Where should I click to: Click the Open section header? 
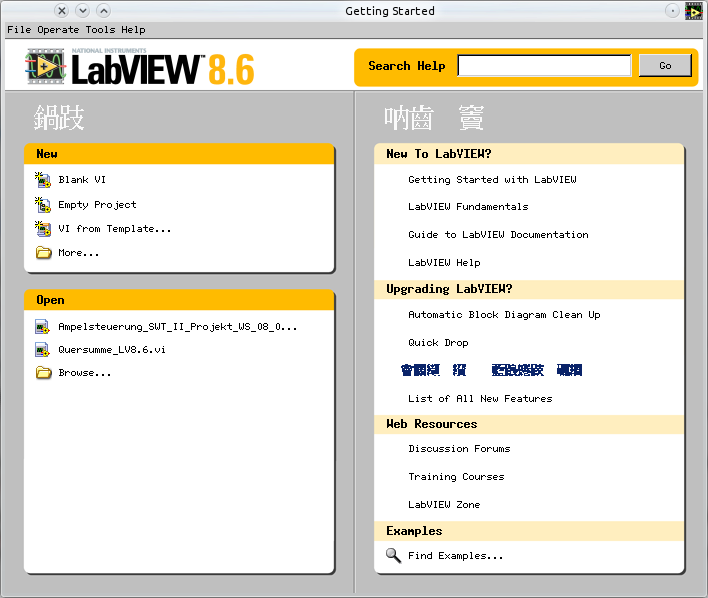coord(179,300)
